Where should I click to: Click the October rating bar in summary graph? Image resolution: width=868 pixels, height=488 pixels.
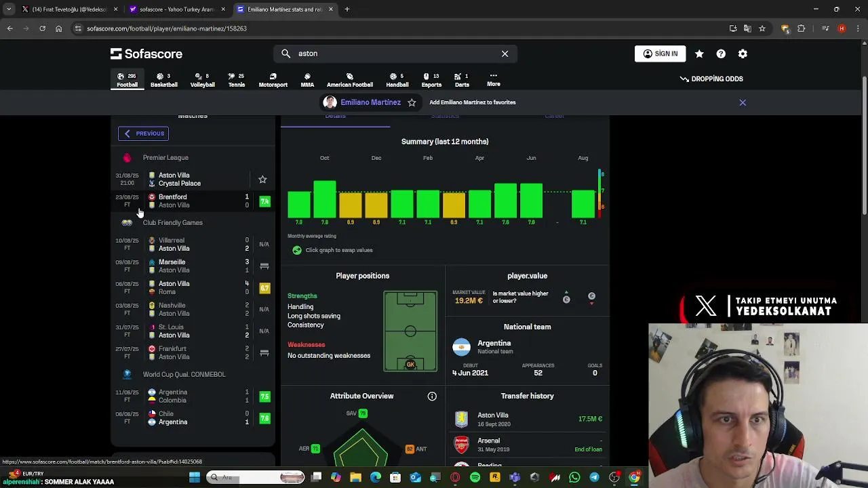click(x=324, y=199)
